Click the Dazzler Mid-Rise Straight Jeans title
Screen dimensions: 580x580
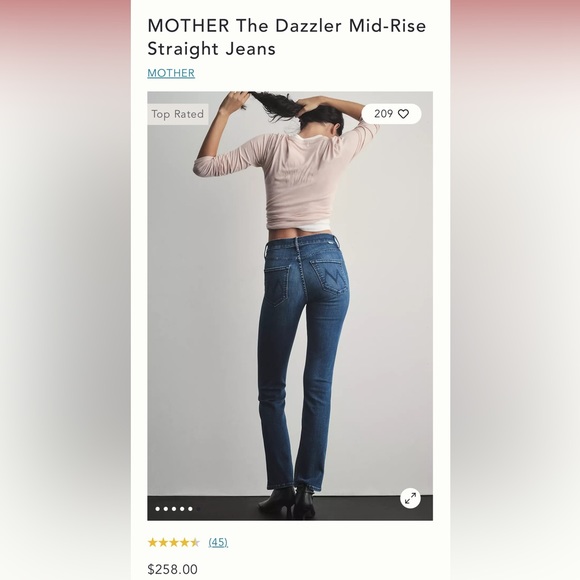[287, 37]
